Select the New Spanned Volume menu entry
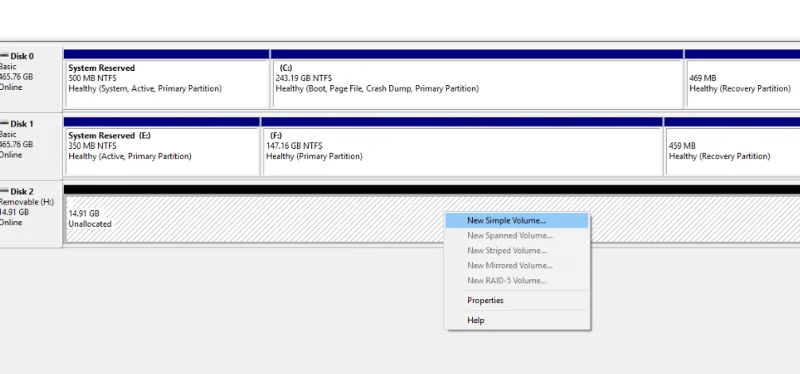 [x=517, y=236]
